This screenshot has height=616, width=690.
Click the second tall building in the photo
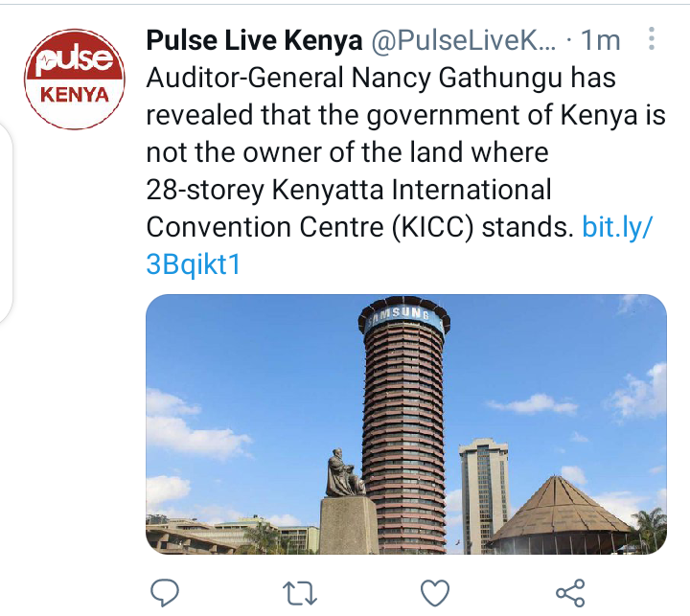483,495
